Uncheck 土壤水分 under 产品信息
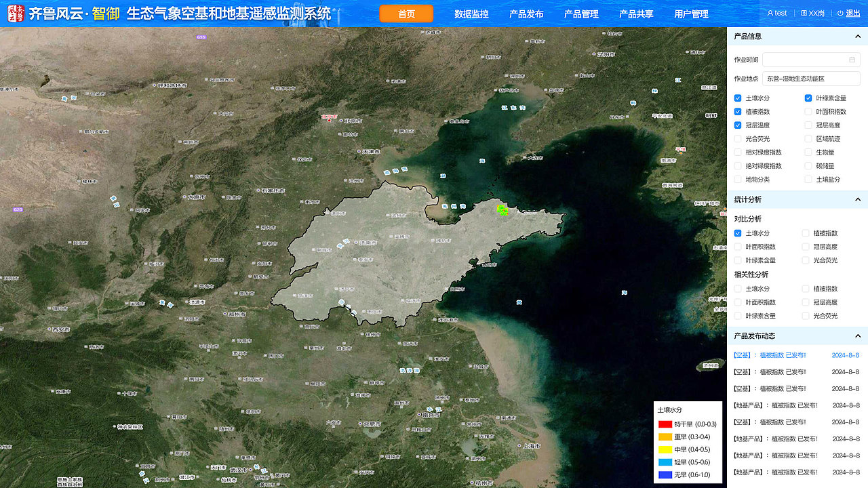This screenshot has width=868, height=488. pyautogui.click(x=738, y=98)
